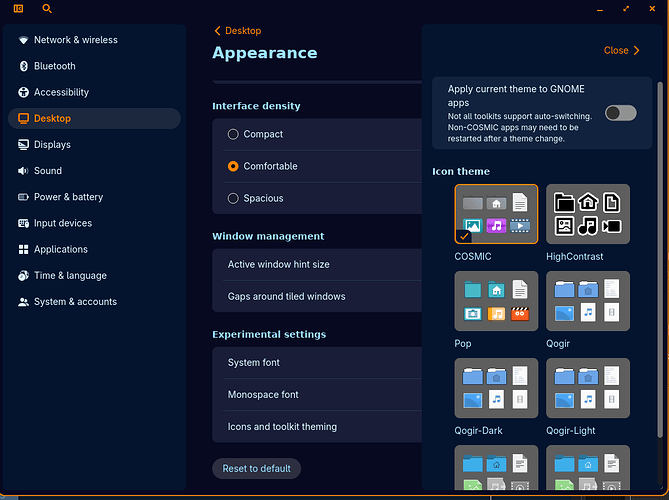669x500 pixels.
Task: Enable Apply current theme to GNOME apps
Action: (620, 113)
